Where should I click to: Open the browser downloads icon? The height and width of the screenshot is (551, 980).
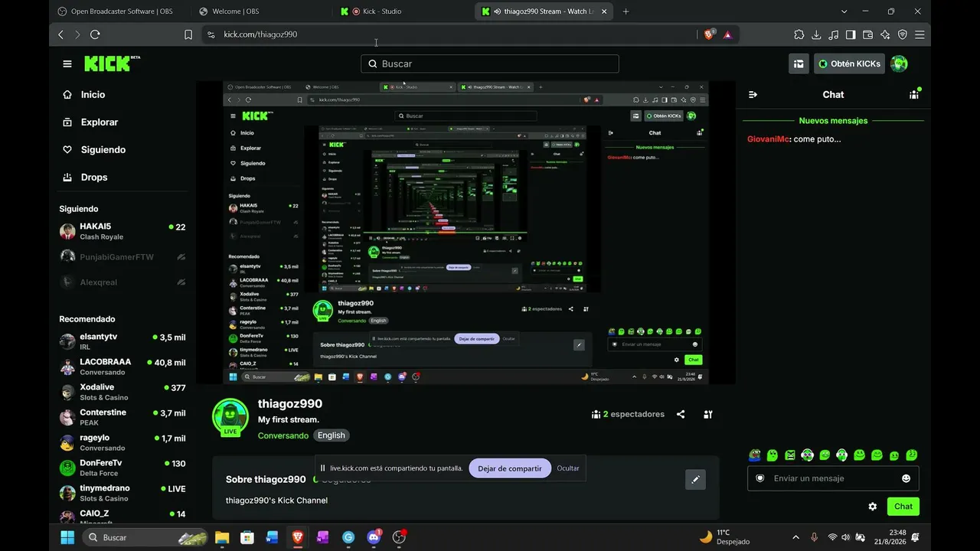(816, 34)
